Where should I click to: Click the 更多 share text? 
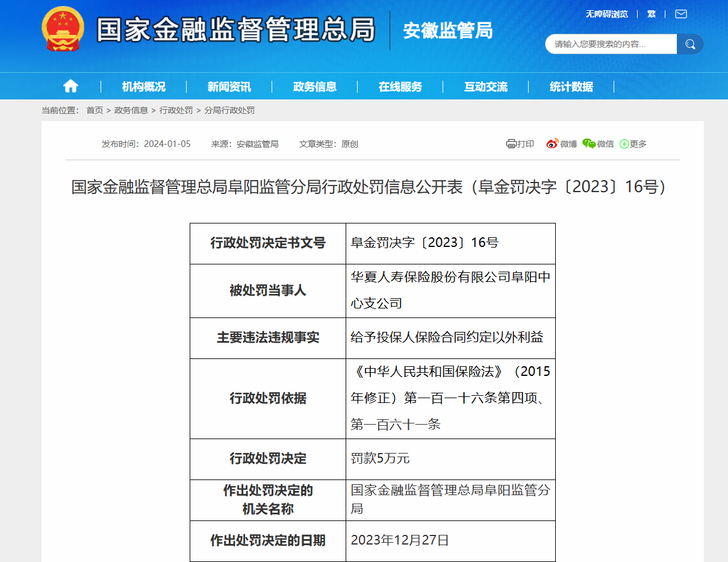pos(638,144)
